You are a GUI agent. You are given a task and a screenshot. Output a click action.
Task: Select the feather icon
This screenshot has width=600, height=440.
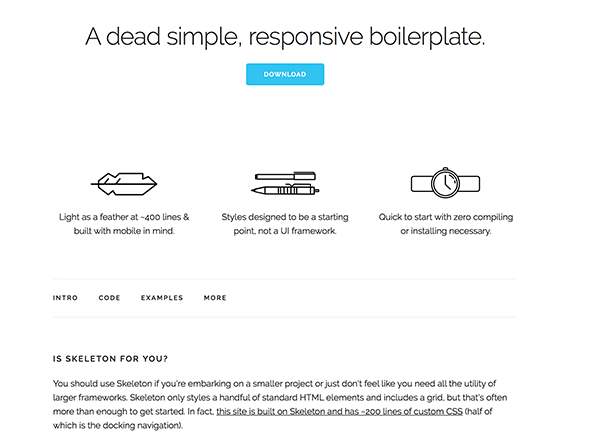tap(124, 184)
